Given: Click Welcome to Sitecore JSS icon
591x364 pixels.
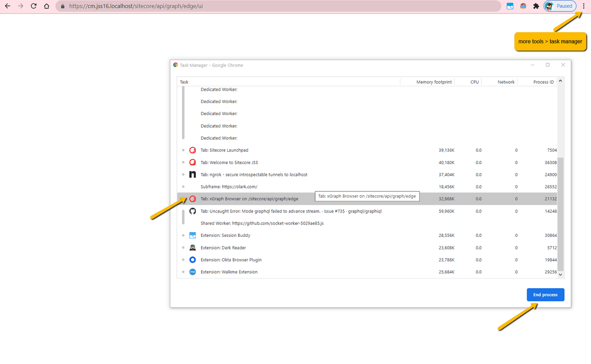Looking at the screenshot, I should click(x=193, y=163).
